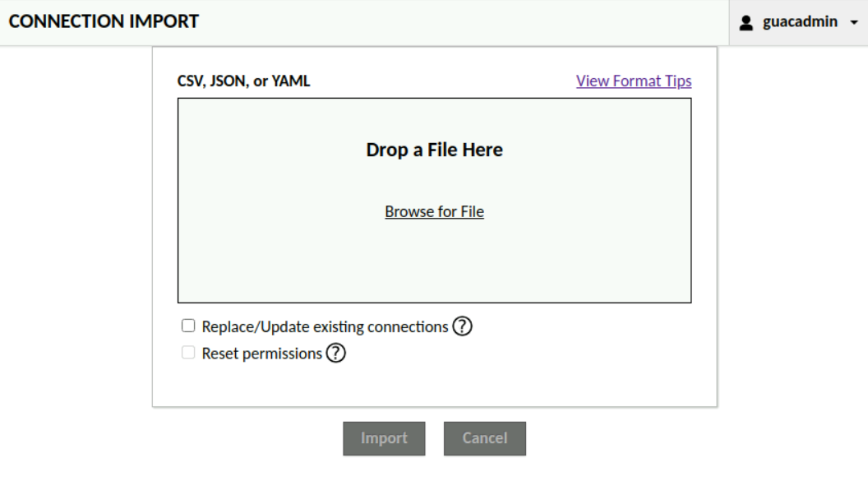Click the Browse for File link
Viewport: 868px width, 490px height.
434,211
